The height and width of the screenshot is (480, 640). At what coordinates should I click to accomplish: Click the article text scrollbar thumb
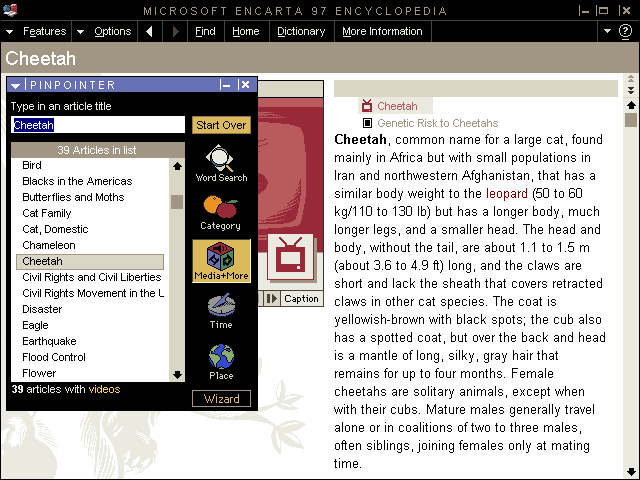[x=631, y=120]
